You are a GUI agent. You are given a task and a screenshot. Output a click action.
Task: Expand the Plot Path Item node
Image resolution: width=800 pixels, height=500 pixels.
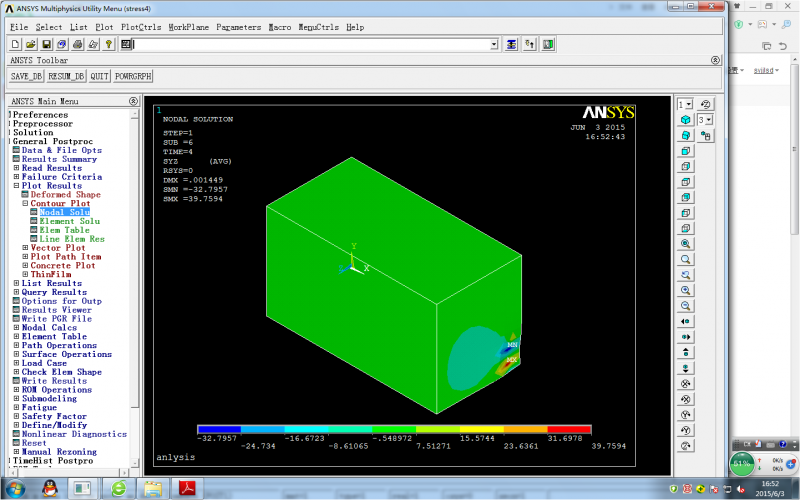(25, 257)
